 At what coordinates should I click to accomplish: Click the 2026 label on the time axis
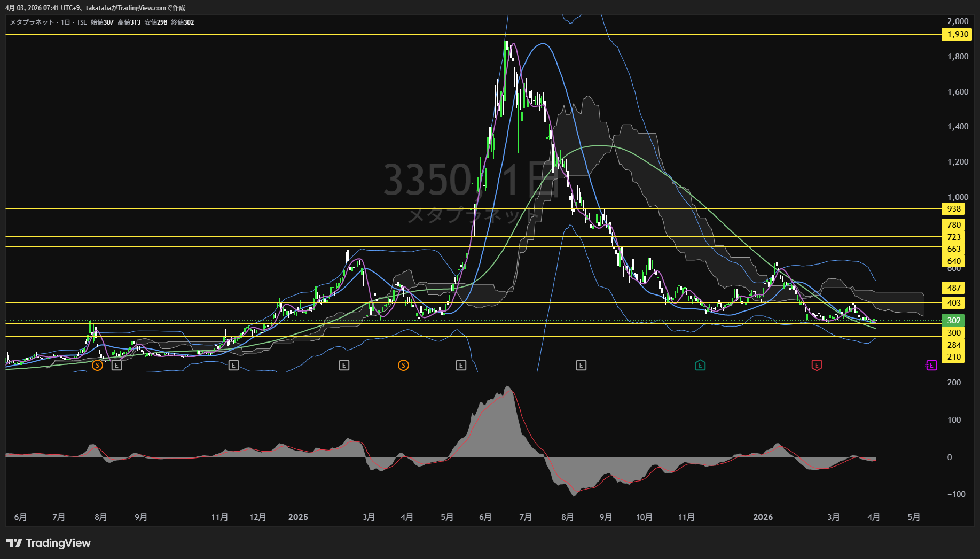coord(763,517)
